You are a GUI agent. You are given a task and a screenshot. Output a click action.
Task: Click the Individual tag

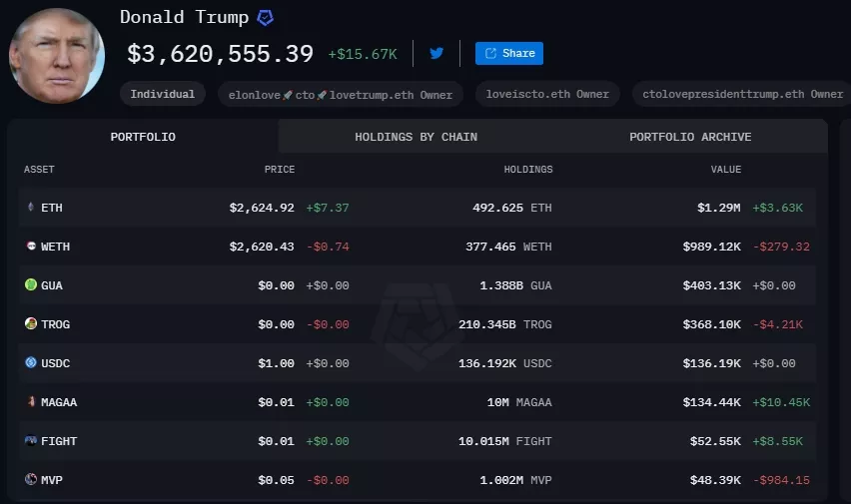[x=163, y=94]
